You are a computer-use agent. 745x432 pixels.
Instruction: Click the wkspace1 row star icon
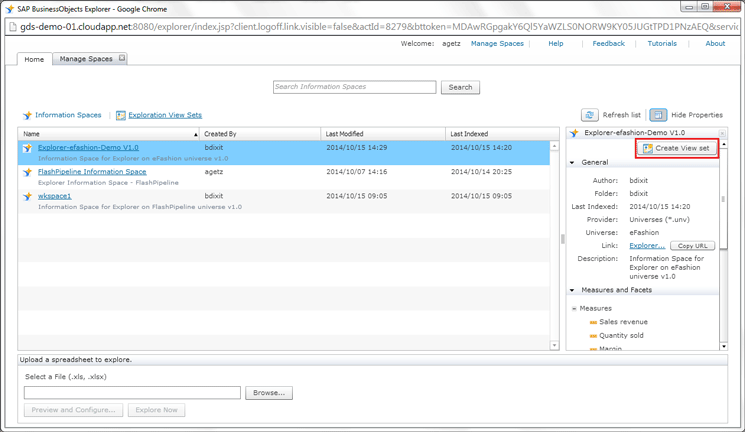coord(28,197)
